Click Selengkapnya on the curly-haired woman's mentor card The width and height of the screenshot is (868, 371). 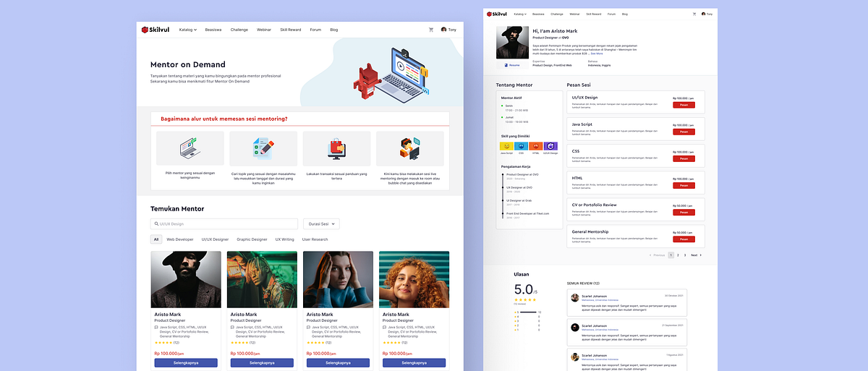tap(414, 363)
